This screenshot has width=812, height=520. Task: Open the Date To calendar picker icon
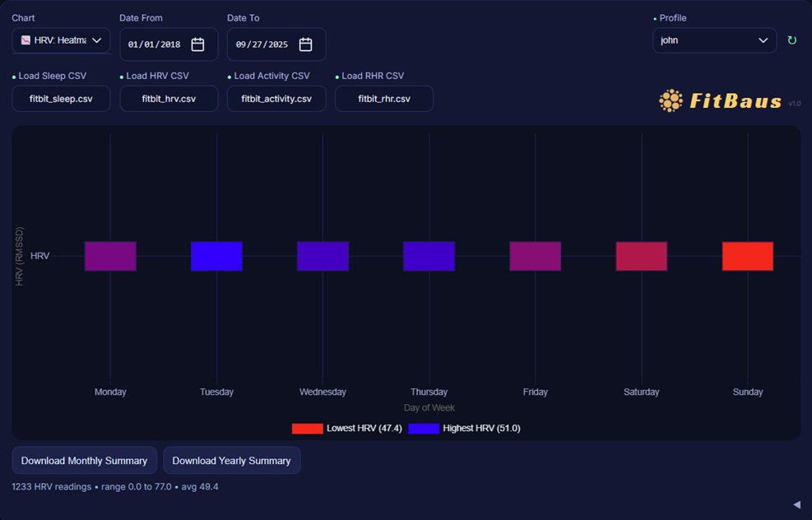pos(305,44)
